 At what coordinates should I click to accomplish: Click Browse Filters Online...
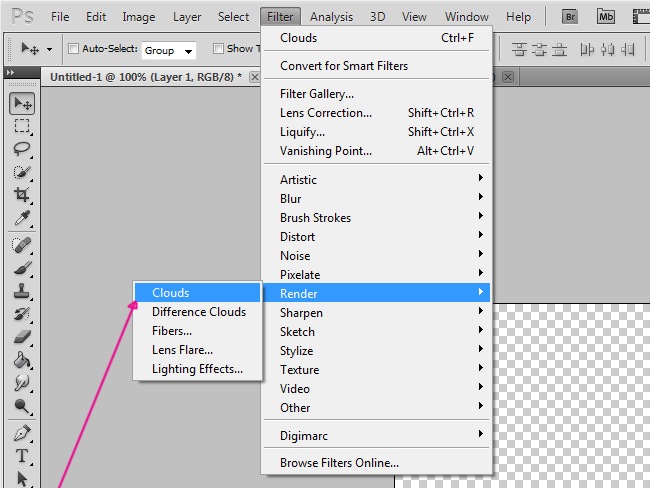[376, 463]
